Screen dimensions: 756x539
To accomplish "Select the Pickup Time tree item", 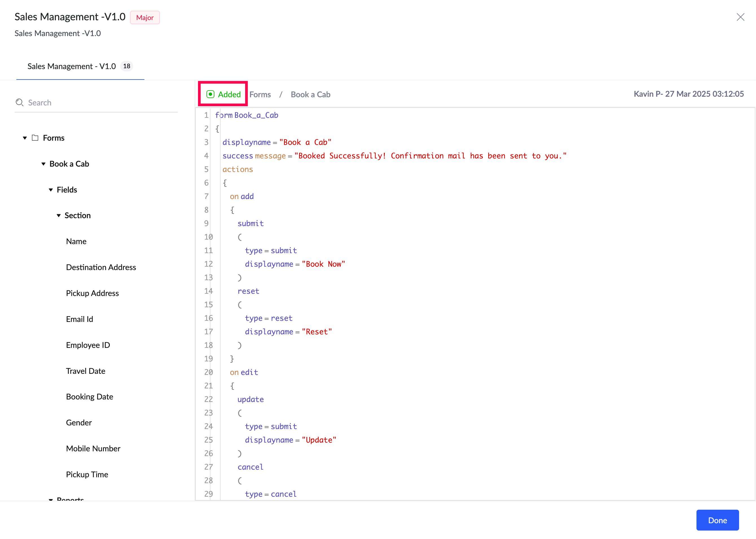I will point(87,474).
